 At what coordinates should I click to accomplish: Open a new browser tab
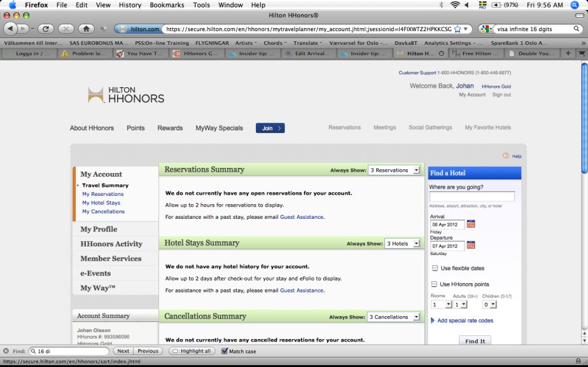(x=568, y=53)
